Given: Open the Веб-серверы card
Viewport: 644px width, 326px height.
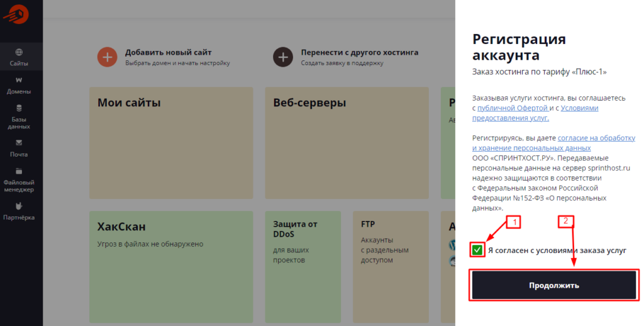Looking at the screenshot, I should pyautogui.click(x=347, y=143).
